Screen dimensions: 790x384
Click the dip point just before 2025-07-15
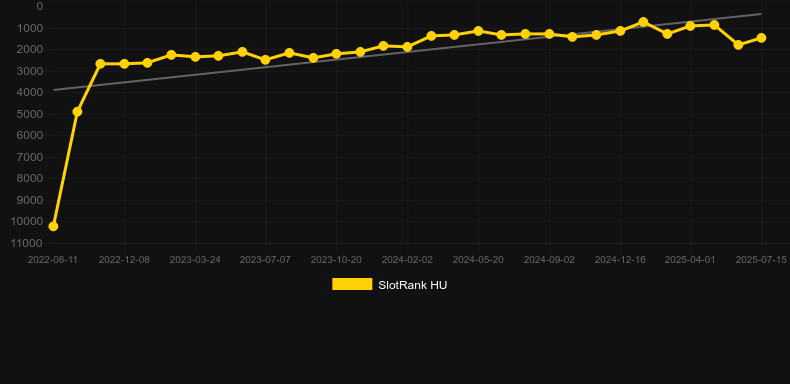click(738, 45)
